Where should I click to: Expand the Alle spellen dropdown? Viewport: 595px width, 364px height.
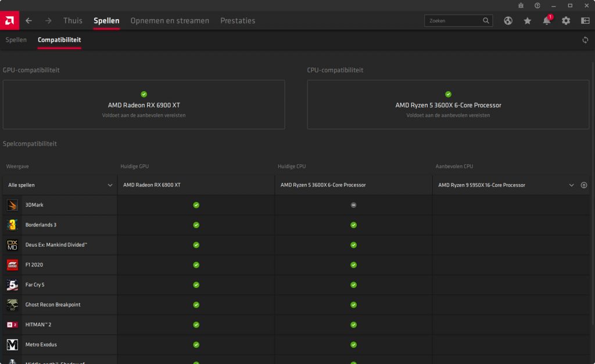pyautogui.click(x=110, y=185)
